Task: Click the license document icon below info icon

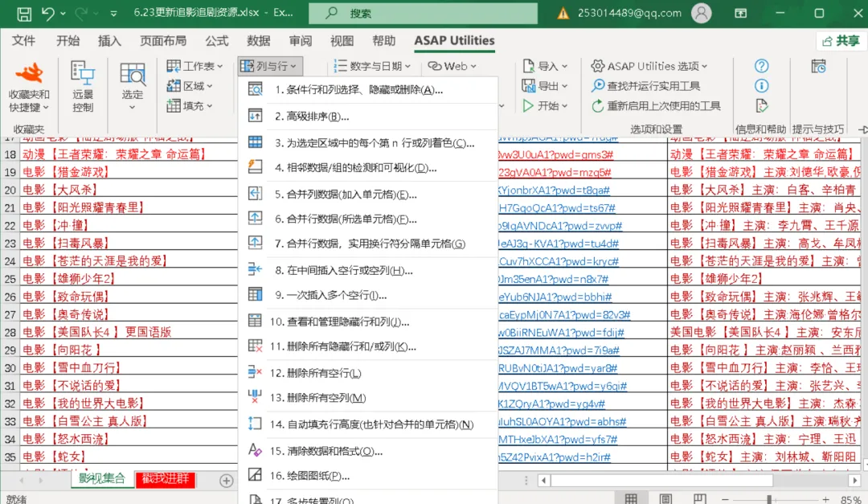Action: (761, 106)
